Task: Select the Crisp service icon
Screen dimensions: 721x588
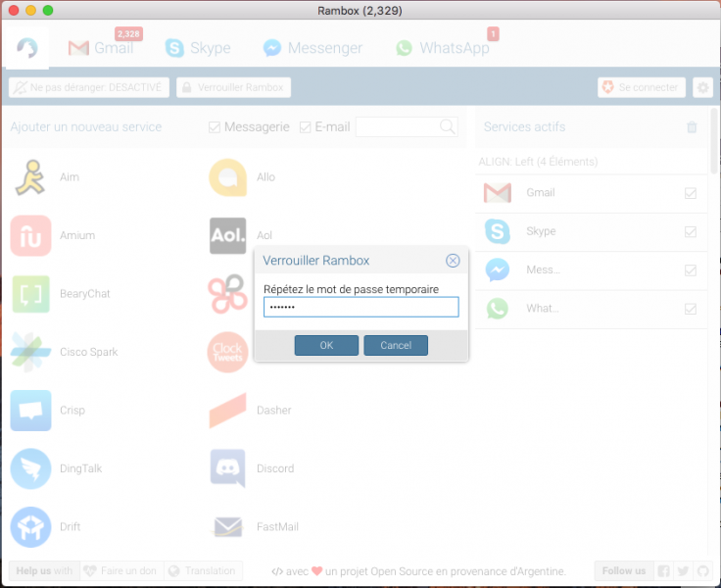Action: pyautogui.click(x=30, y=411)
